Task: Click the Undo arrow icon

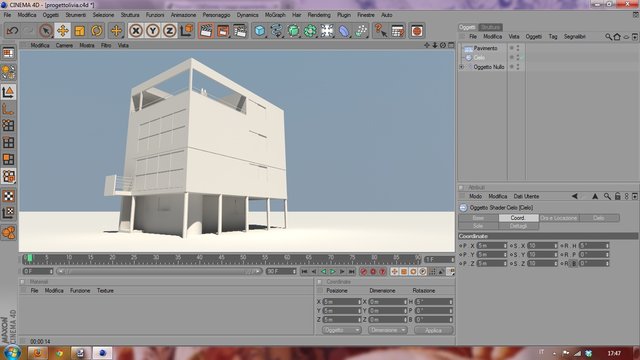Action: [12, 31]
